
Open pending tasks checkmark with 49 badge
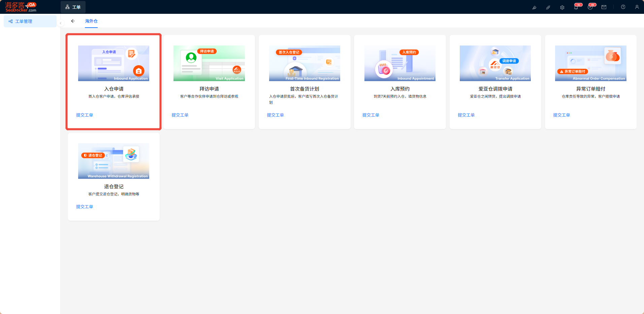click(590, 7)
